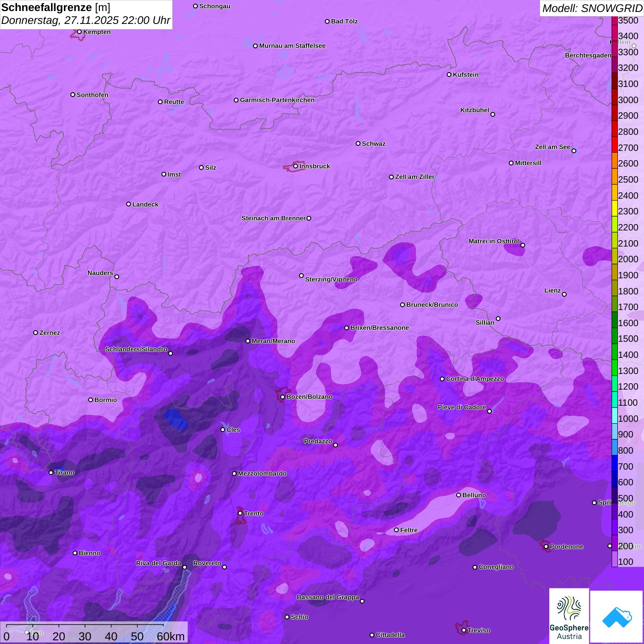The width and height of the screenshot is (644, 644).
Task: Click the 'Meran/Merano' city label
Action: [273, 341]
